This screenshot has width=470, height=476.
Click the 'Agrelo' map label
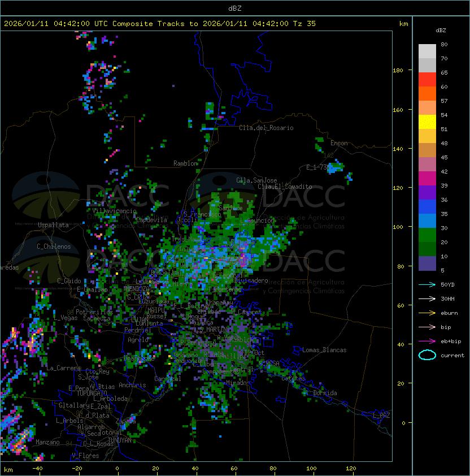138,340
